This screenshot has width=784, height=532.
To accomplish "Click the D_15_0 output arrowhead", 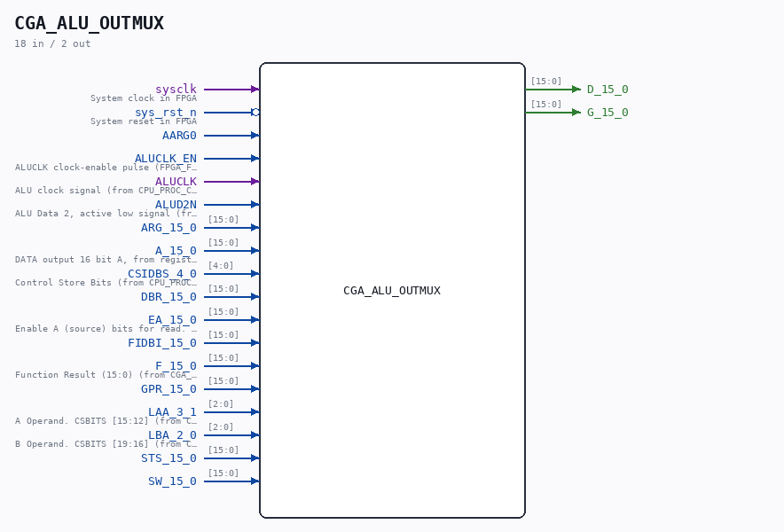I will coord(576,89).
